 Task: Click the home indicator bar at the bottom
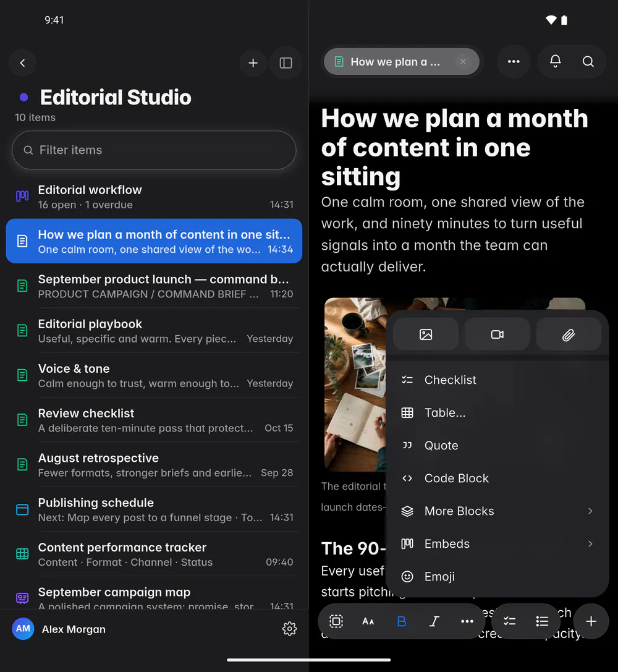[309, 660]
